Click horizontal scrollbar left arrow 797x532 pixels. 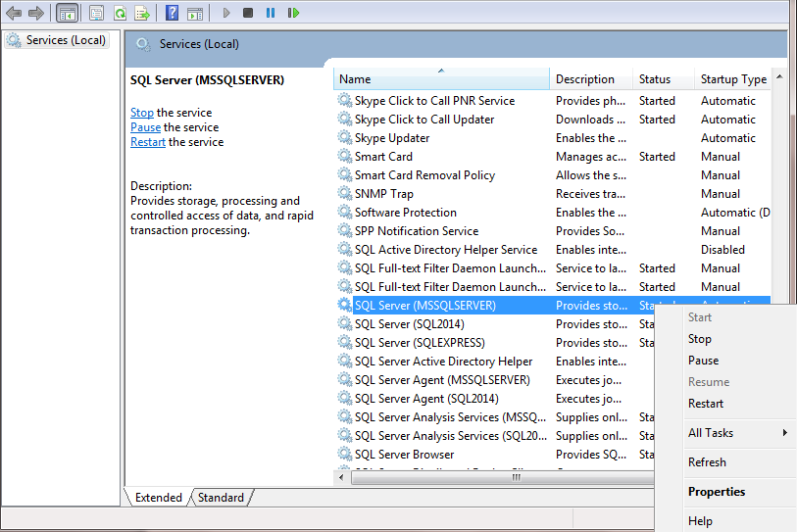pos(341,478)
